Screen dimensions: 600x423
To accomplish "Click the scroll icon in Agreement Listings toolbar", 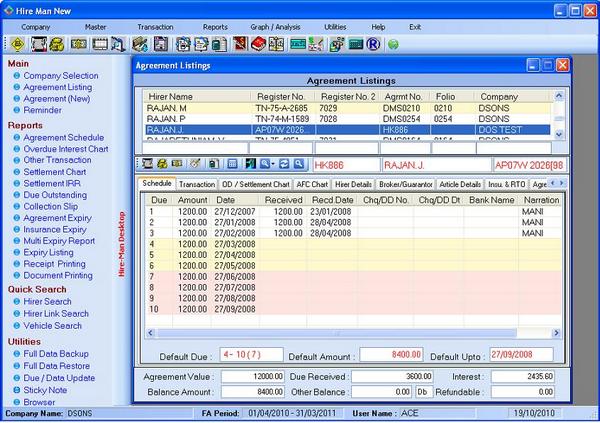I will 147,164.
